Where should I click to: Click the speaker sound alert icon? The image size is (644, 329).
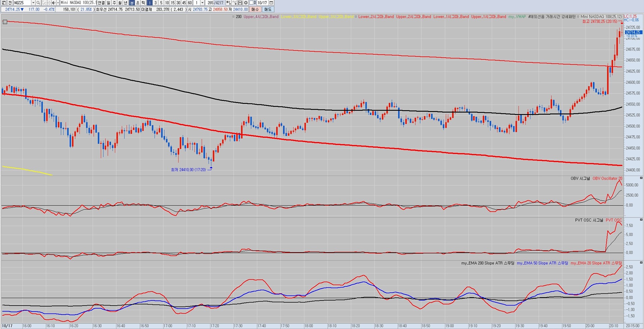click(x=54, y=3)
